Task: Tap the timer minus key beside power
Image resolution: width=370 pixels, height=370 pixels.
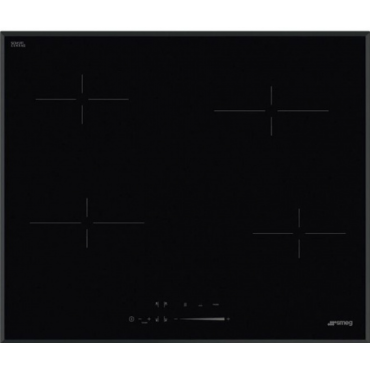Action: (x=140, y=319)
